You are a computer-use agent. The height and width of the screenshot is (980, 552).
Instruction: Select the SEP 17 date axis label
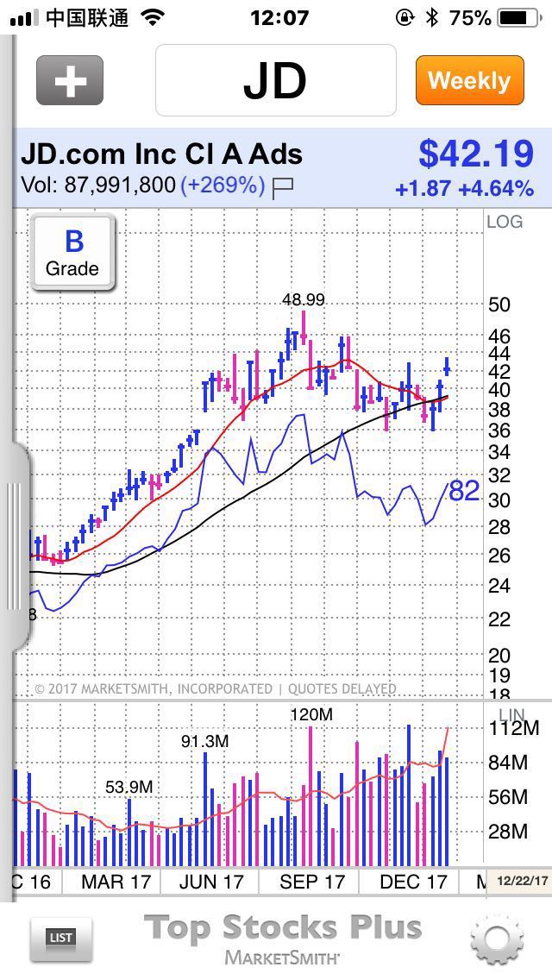pos(312,882)
